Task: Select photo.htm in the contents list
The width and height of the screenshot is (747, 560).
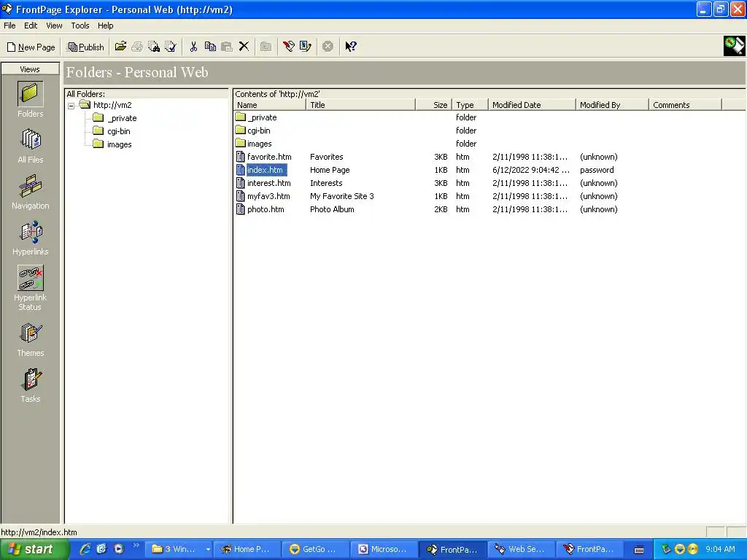Action: [266, 209]
